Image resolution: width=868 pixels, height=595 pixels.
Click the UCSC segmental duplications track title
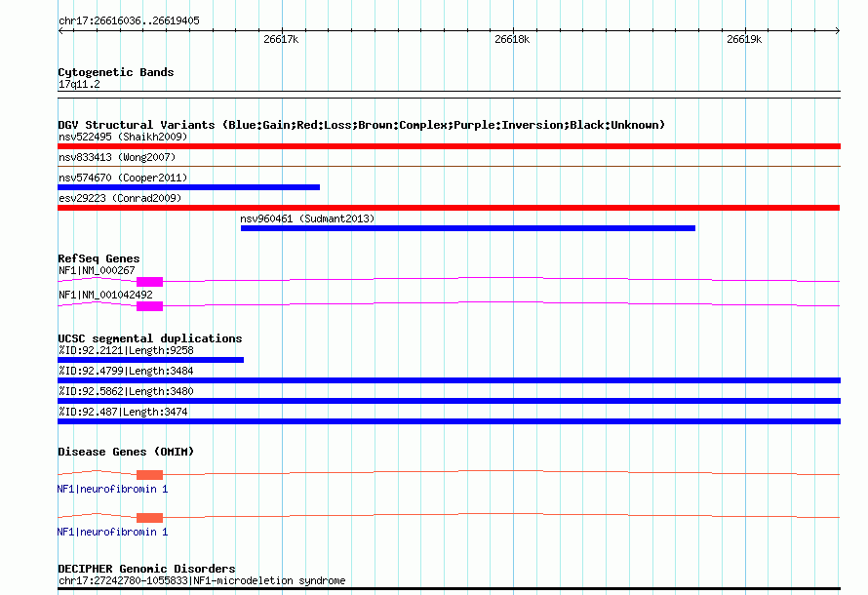coord(150,338)
